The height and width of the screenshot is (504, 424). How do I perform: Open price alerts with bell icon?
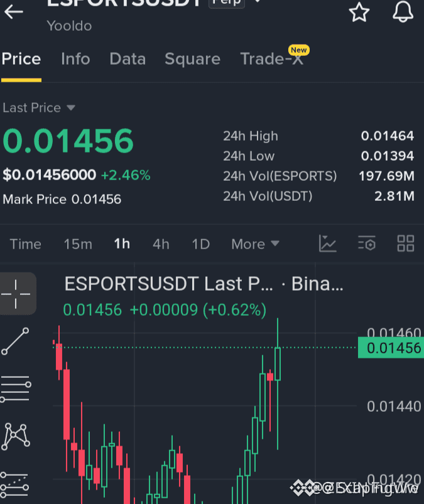pyautogui.click(x=403, y=12)
